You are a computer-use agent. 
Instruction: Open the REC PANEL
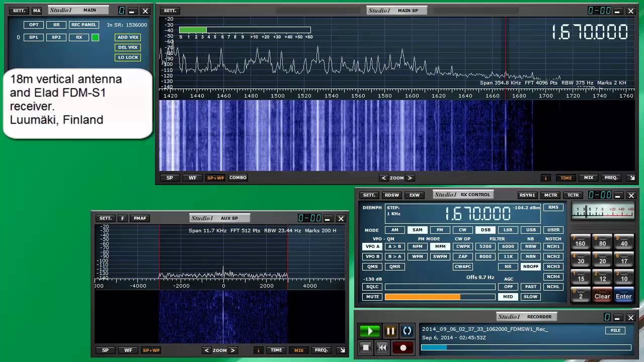[x=84, y=25]
